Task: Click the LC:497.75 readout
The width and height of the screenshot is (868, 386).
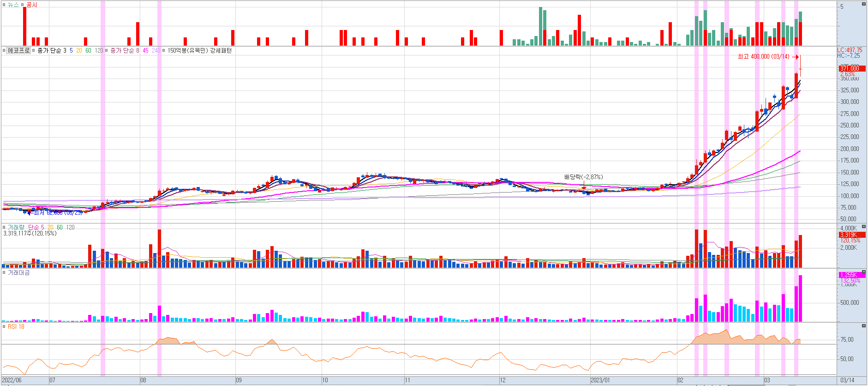Action: [850, 50]
